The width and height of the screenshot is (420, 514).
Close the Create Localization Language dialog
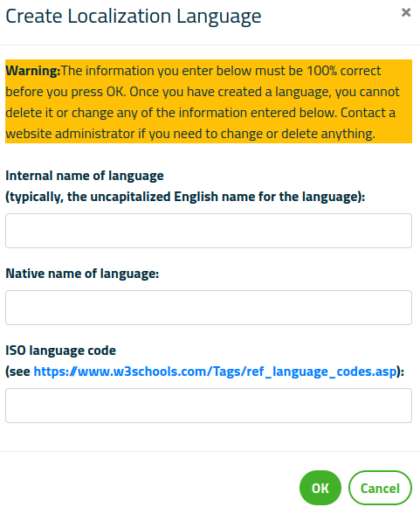[406, 12]
